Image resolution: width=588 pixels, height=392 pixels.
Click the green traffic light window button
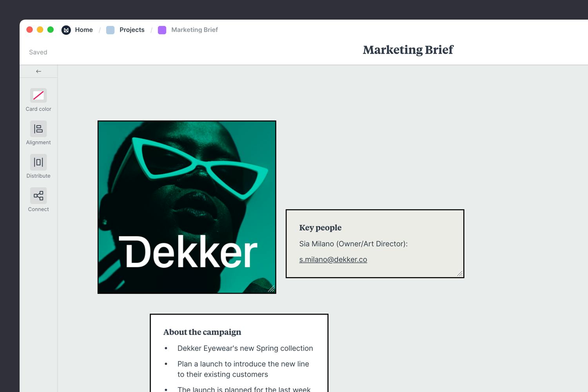click(51, 29)
